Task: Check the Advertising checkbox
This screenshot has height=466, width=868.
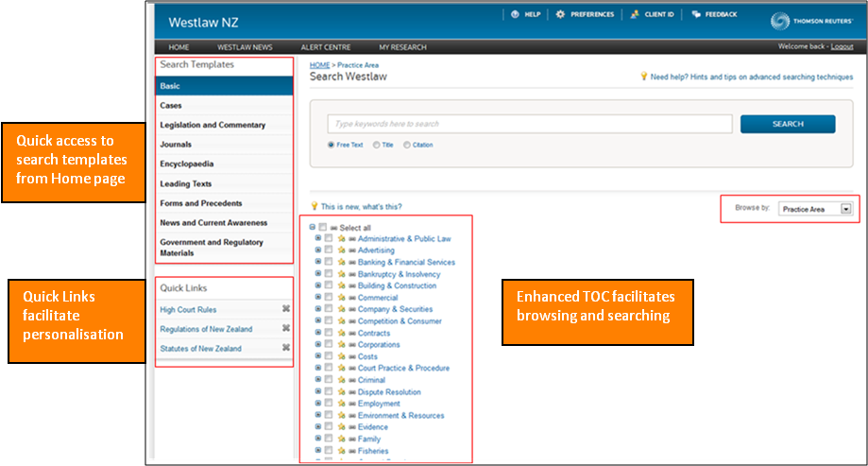Action: pyautogui.click(x=329, y=250)
